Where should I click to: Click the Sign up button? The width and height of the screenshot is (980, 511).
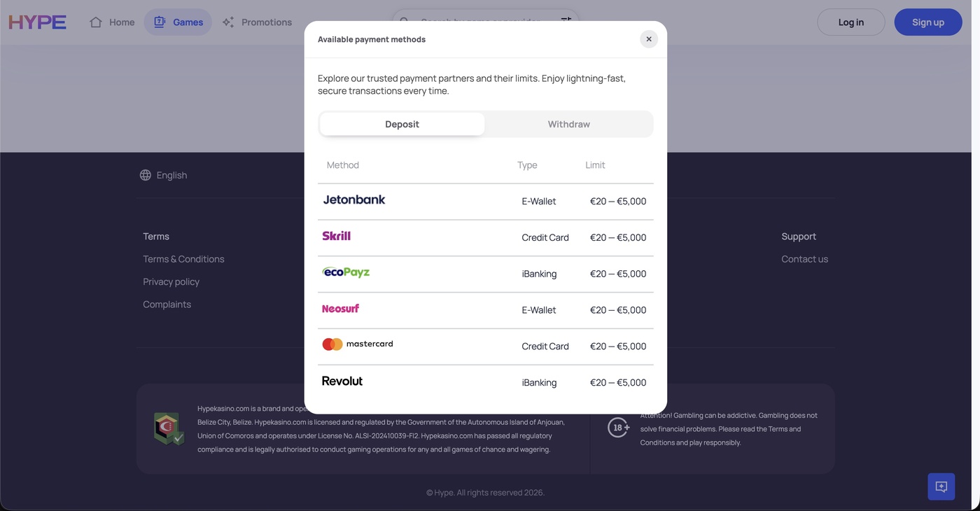[928, 22]
